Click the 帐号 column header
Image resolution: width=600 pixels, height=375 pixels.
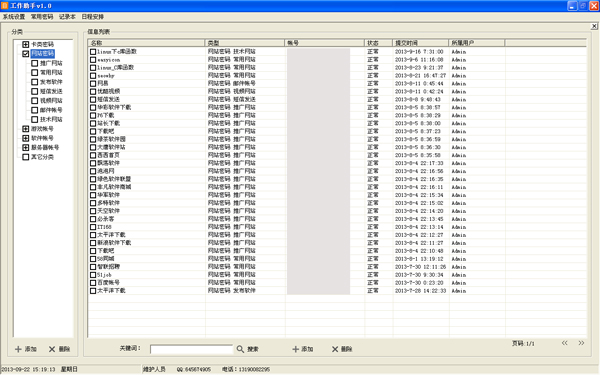[x=324, y=43]
